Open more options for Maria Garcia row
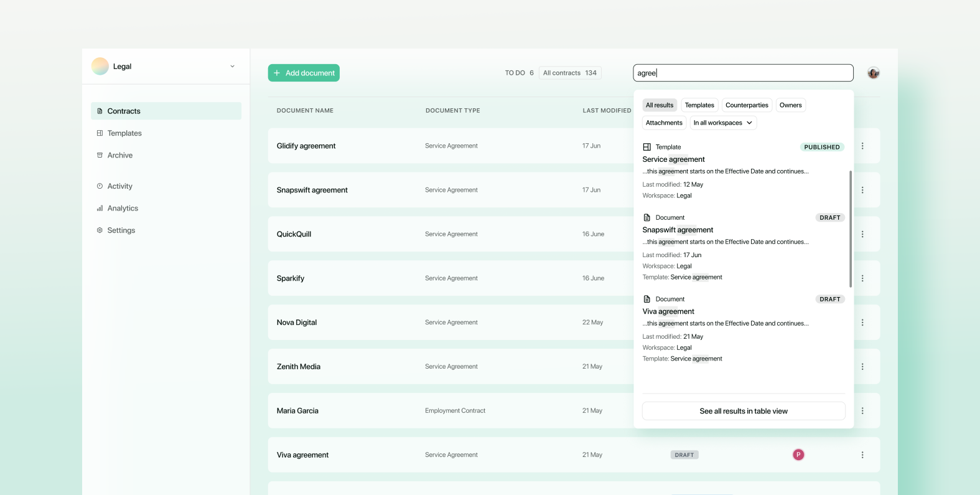This screenshot has height=495, width=980. (862, 411)
